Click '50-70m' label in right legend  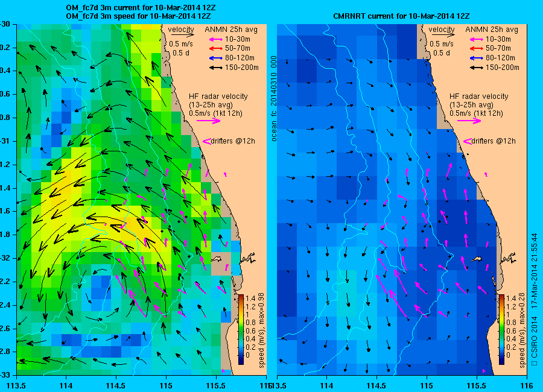tap(498, 48)
